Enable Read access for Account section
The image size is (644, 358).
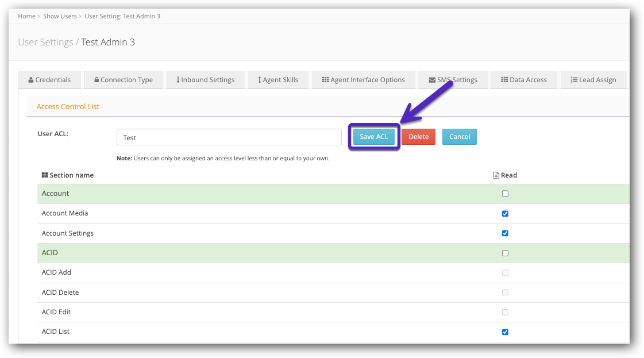coord(505,193)
